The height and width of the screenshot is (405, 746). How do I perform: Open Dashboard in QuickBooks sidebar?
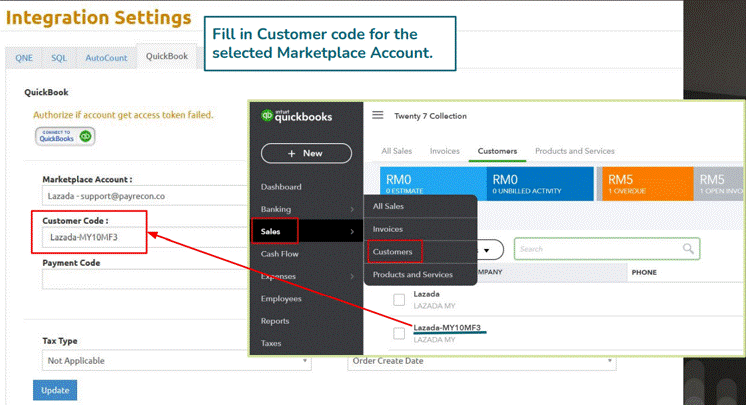pyautogui.click(x=281, y=187)
